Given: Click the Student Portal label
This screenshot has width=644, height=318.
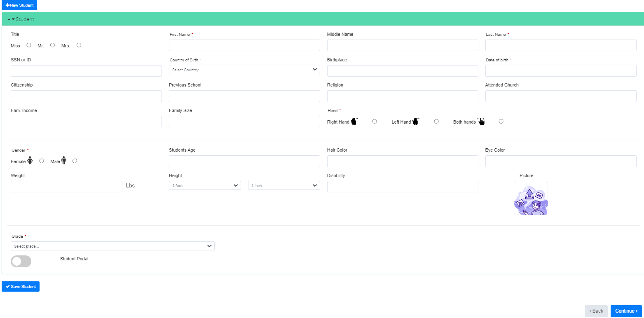Looking at the screenshot, I should pos(74,259).
